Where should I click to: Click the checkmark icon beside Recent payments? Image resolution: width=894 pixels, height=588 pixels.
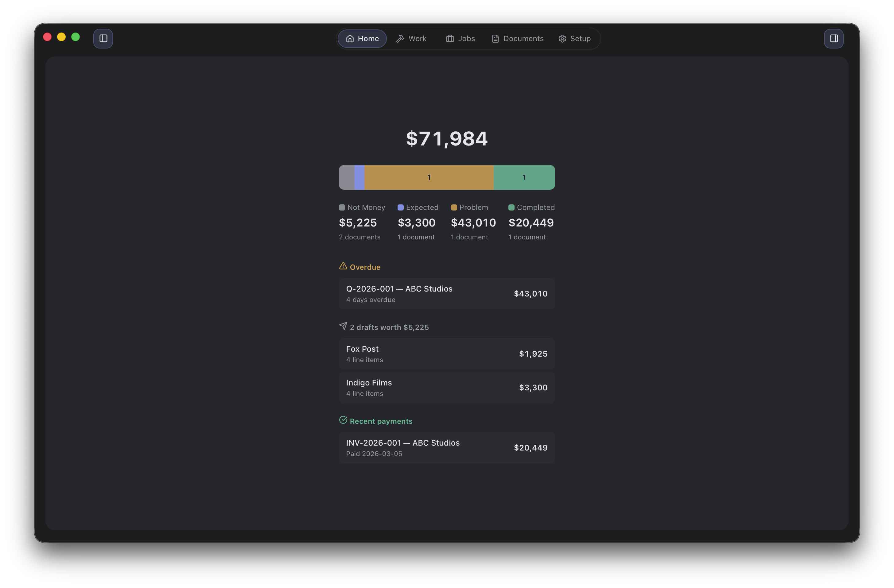[x=343, y=420]
